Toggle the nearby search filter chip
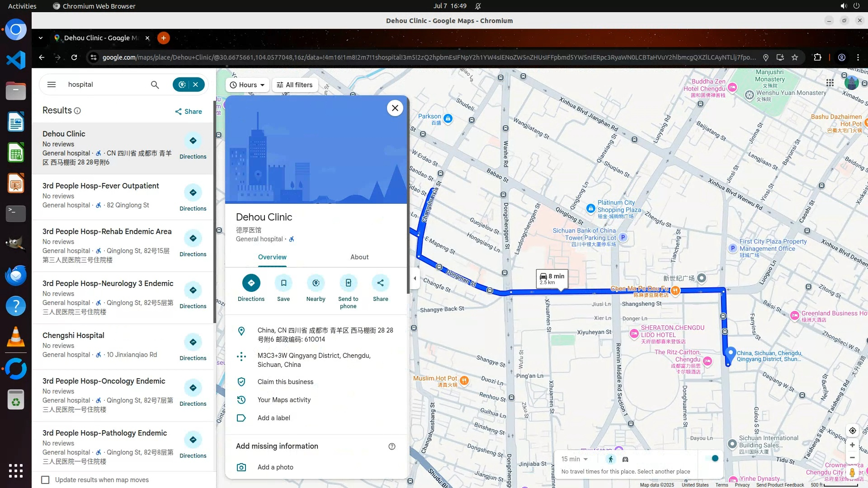This screenshot has width=868, height=488. (182, 84)
